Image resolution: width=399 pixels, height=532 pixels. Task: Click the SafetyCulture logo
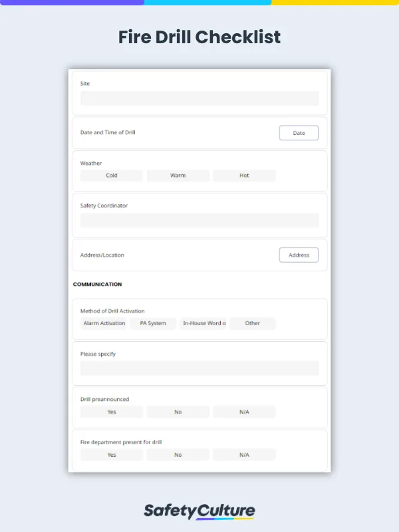199,511
